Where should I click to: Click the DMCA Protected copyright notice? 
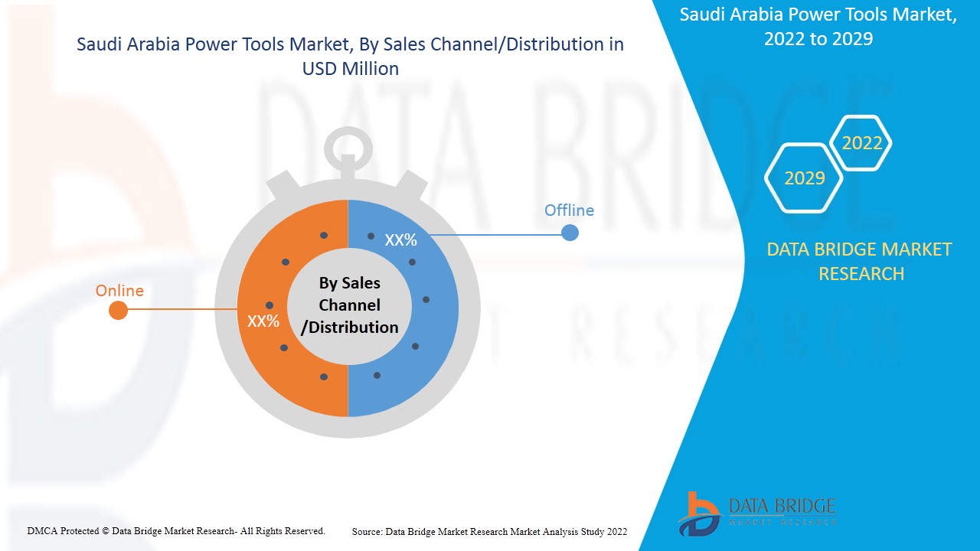click(176, 530)
